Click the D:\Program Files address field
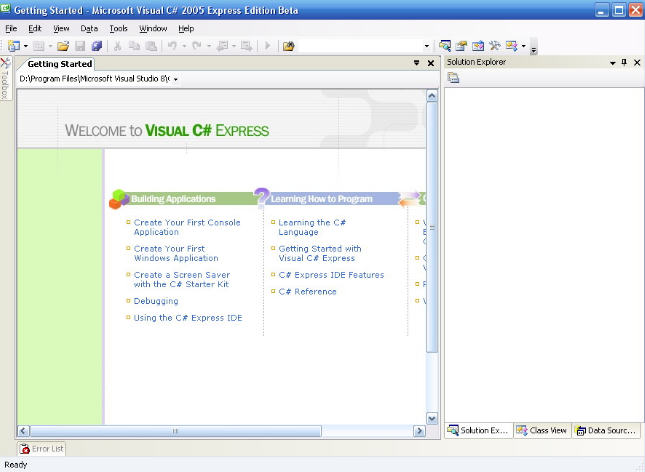This screenshot has width=645, height=472. tap(95, 79)
